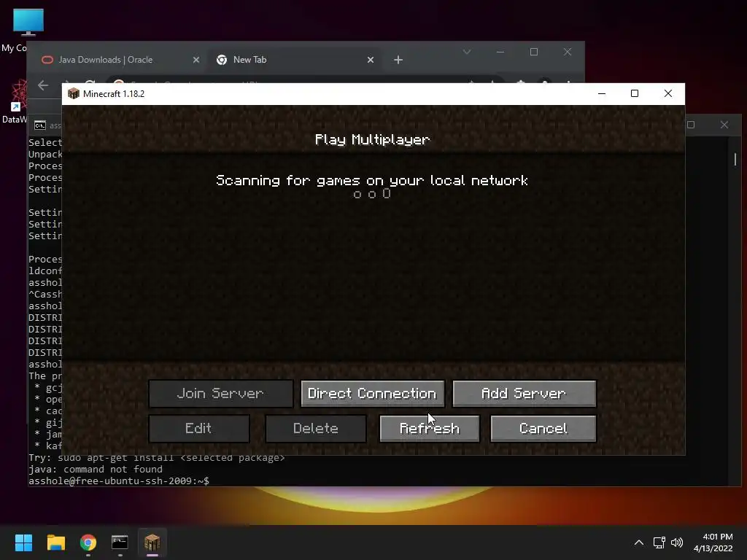This screenshot has width=747, height=560.
Task: Click the terminal window's title bar icon
Action: tap(40, 125)
